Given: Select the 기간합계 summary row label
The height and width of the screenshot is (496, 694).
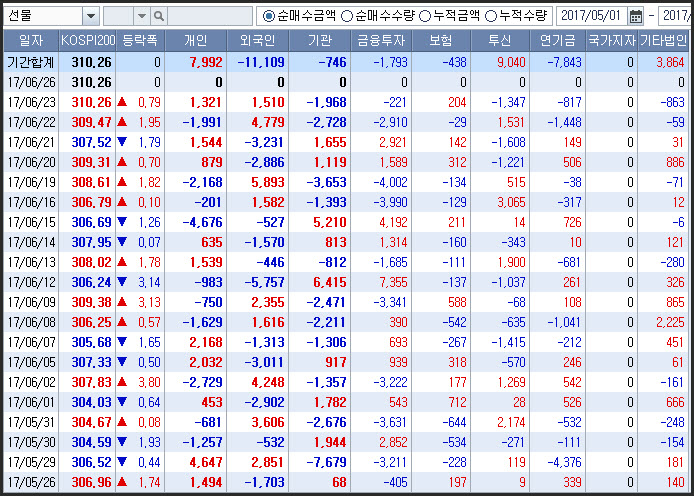Looking at the screenshot, I should coord(31,62).
